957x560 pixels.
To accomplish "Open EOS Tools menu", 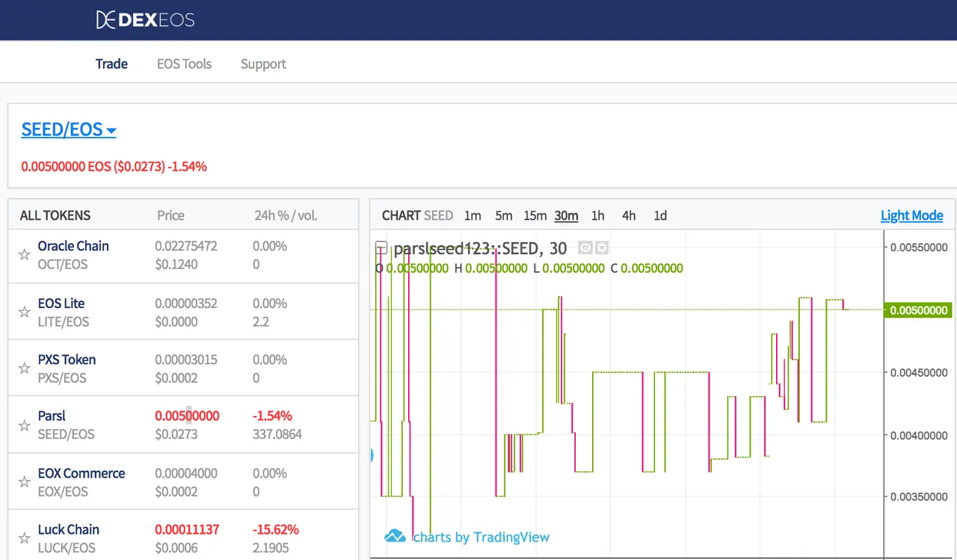I will click(x=184, y=64).
